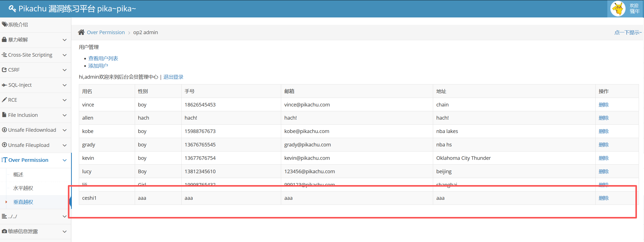
Task: Delete user vince via 删除
Action: pyautogui.click(x=604, y=105)
